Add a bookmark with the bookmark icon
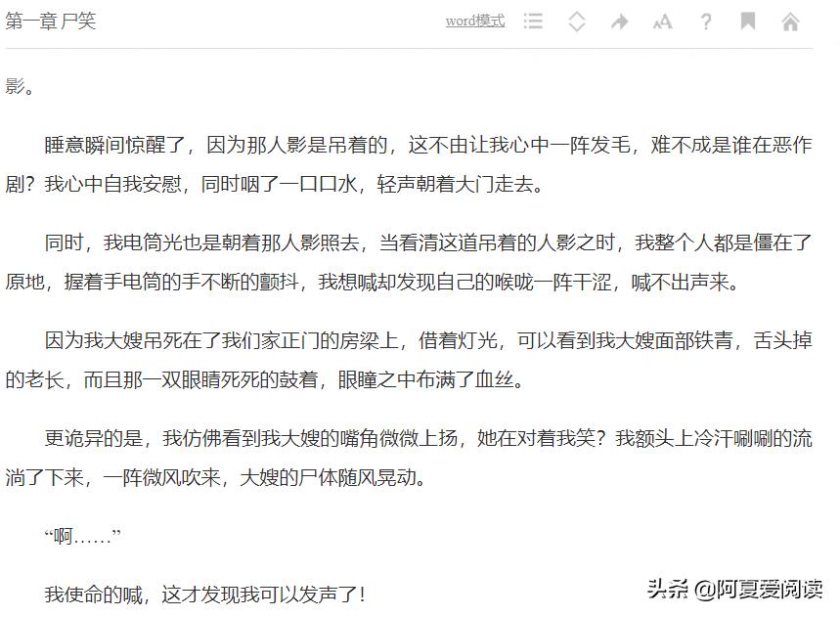 [x=748, y=22]
